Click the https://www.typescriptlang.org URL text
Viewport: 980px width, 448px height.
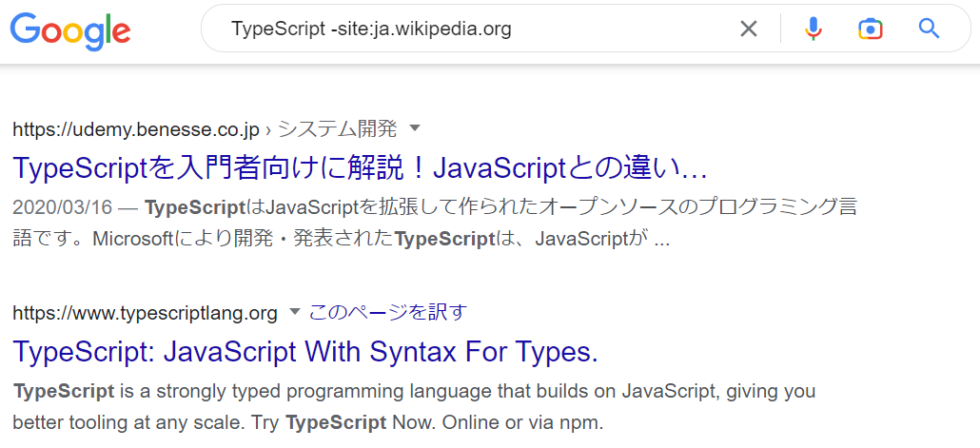click(145, 312)
